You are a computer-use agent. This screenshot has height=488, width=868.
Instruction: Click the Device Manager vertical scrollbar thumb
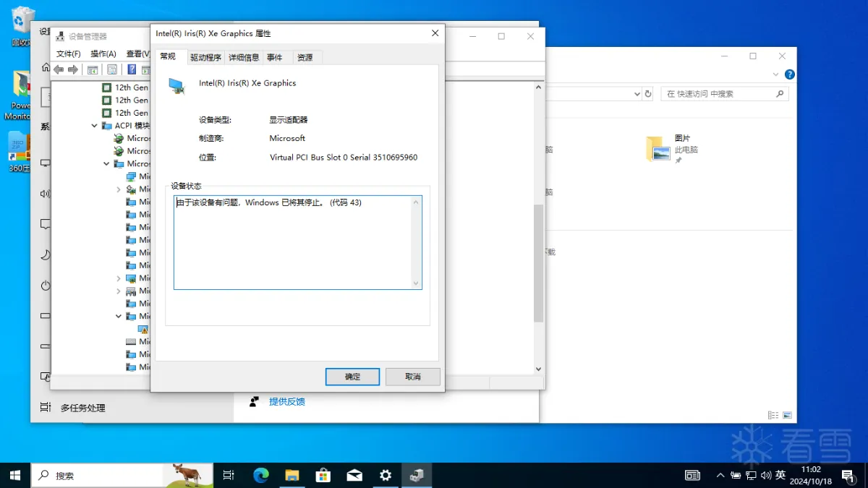[x=538, y=263]
